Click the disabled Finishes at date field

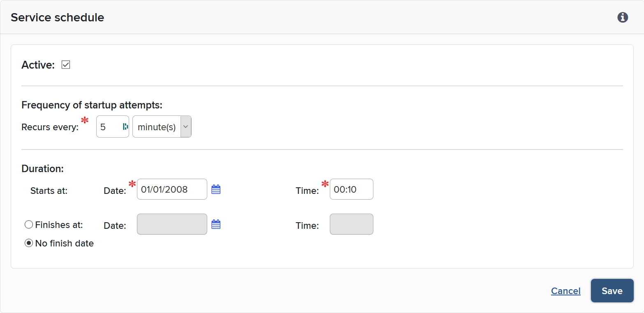point(171,224)
